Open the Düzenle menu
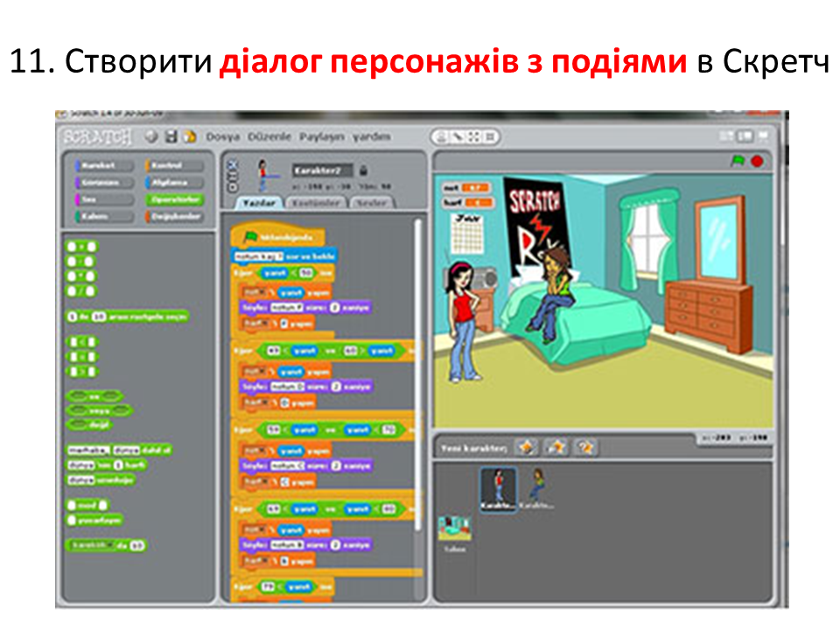Viewport: 840px width, 630px height. [269, 136]
